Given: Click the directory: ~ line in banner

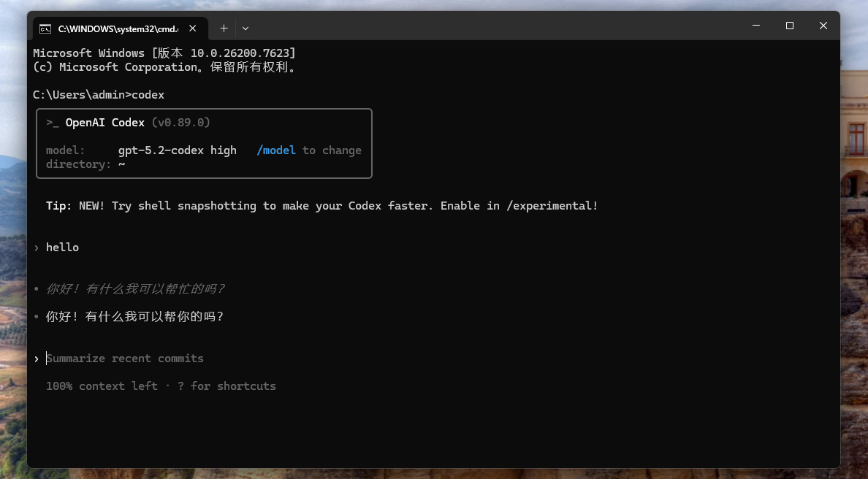Looking at the screenshot, I should pyautogui.click(x=85, y=164).
